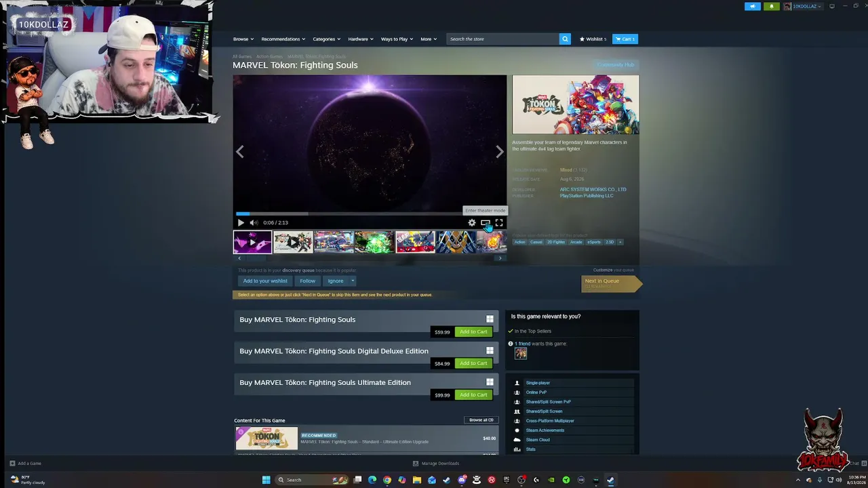This screenshot has height=488, width=868.
Task: Advance to next media with right arrow
Action: (x=500, y=152)
